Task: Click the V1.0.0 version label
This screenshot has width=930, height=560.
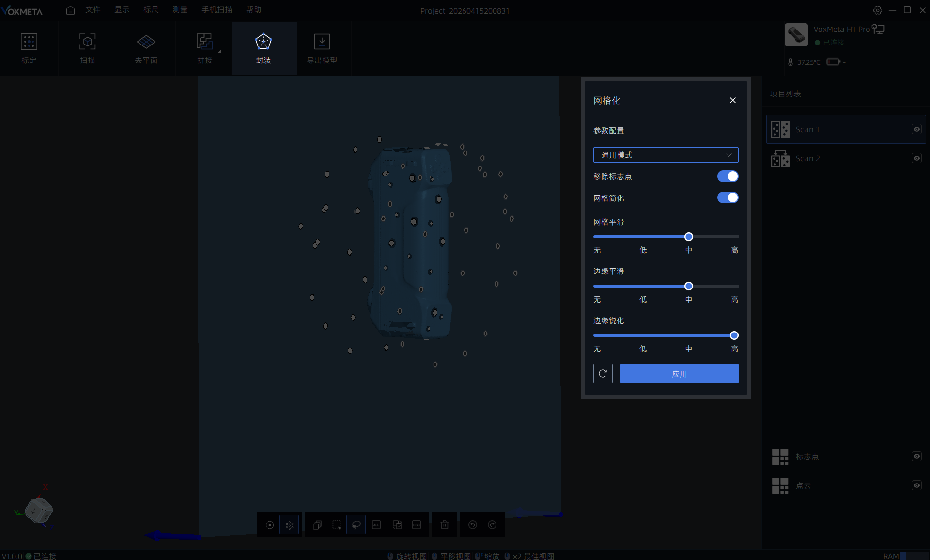Action: [x=12, y=556]
